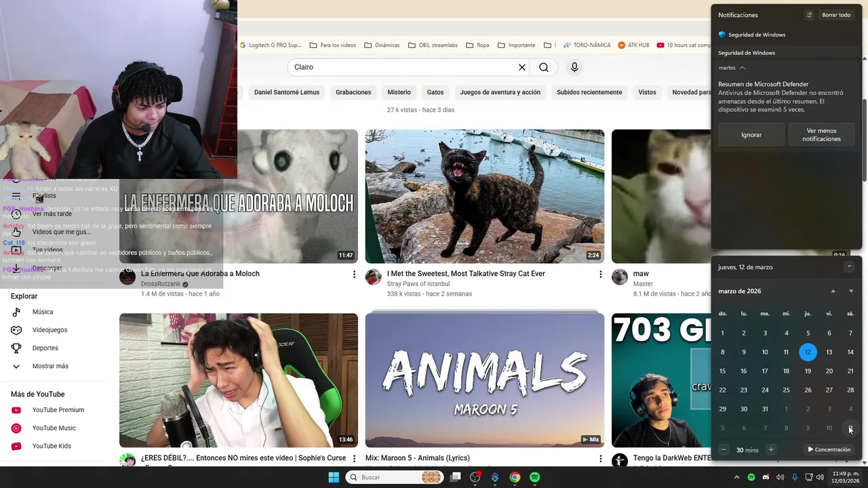Open Google Chrome from taskbar

click(515, 477)
